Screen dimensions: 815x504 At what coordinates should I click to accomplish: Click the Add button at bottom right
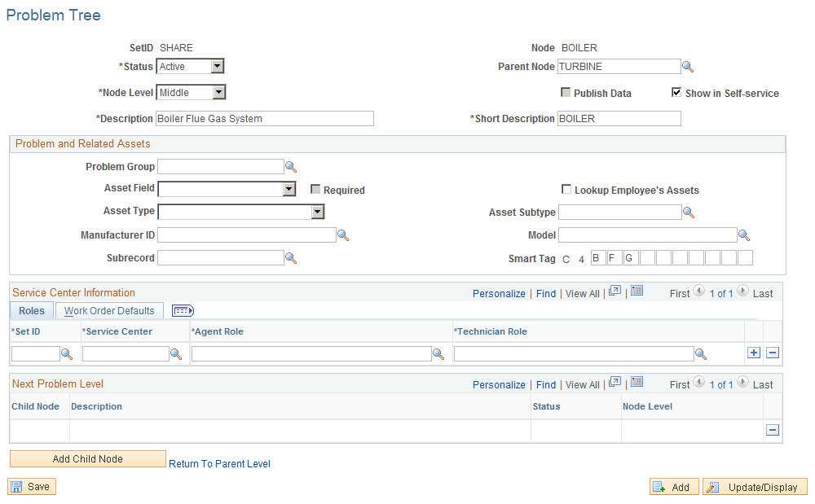[674, 487]
